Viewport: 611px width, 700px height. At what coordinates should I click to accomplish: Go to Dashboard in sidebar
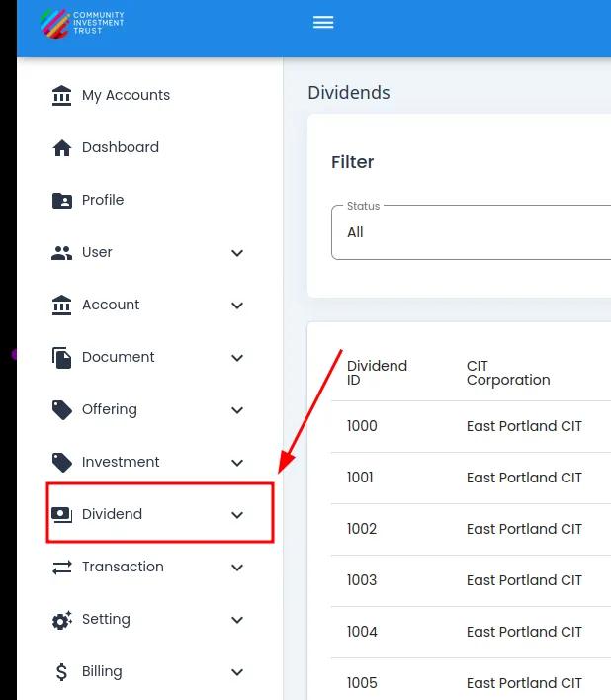(120, 147)
